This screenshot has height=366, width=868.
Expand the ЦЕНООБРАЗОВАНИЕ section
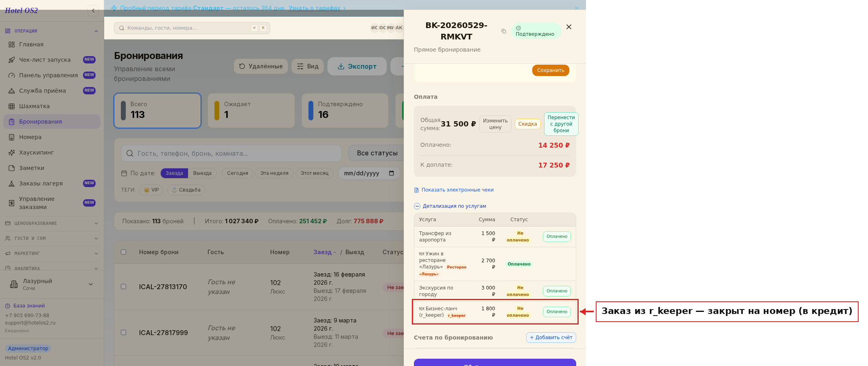click(52, 223)
